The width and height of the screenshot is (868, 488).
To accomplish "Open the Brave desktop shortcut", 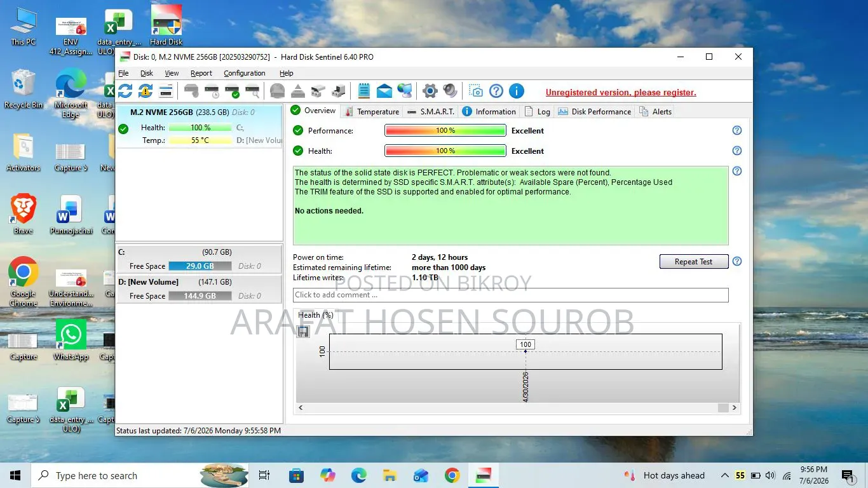I will point(24,214).
